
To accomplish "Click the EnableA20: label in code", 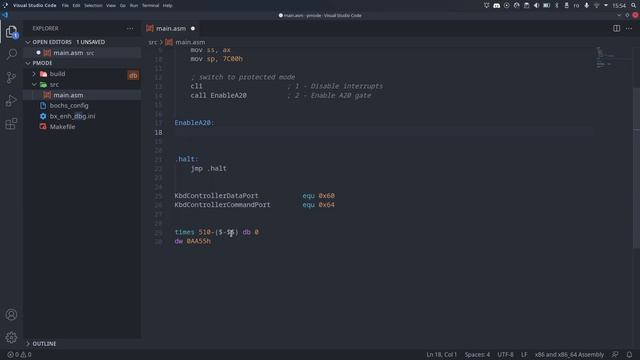I will coord(194,122).
